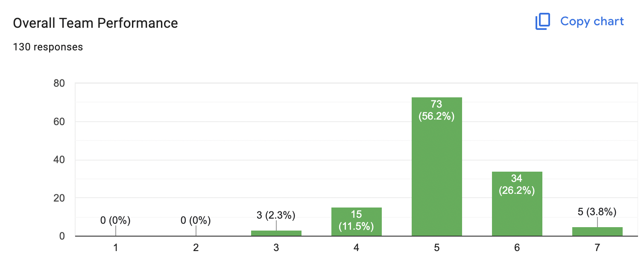This screenshot has width=644, height=269.
Task: Click the 15 (11.5%) data label
Action: [356, 220]
